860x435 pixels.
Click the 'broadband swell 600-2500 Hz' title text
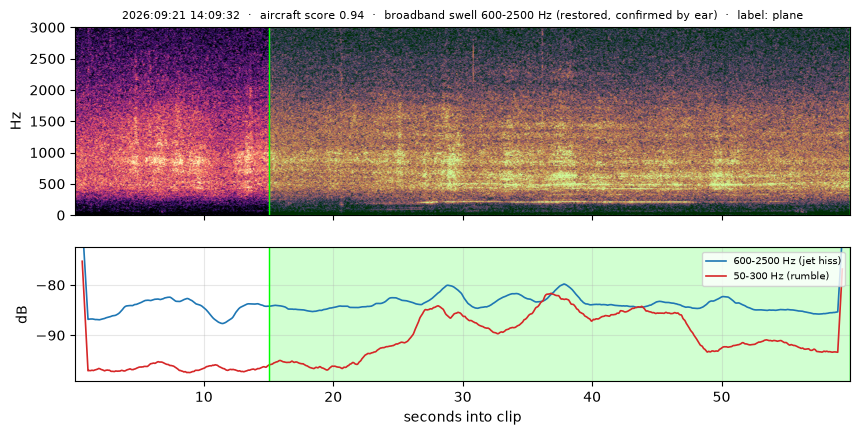pos(468,15)
